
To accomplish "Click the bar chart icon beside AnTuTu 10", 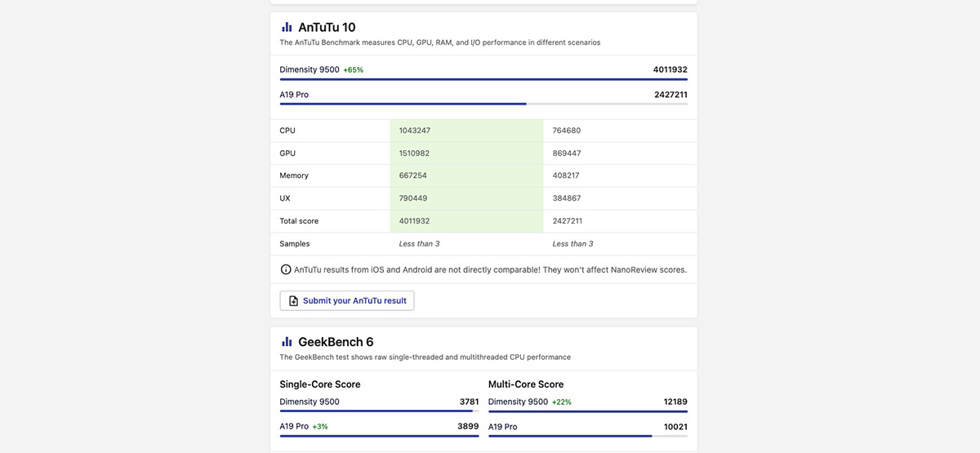I will (x=287, y=27).
